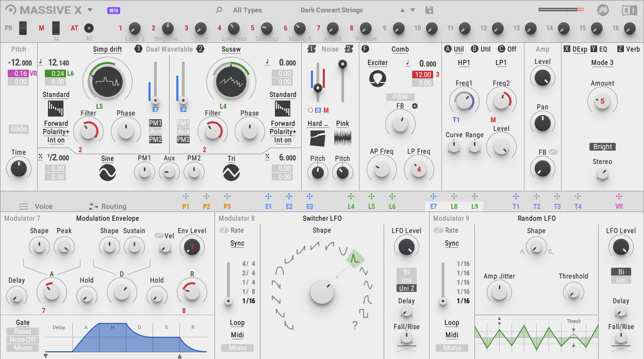This screenshot has height=359, width=644.
Task: Open the Comb filter type menu
Action: (400, 50)
